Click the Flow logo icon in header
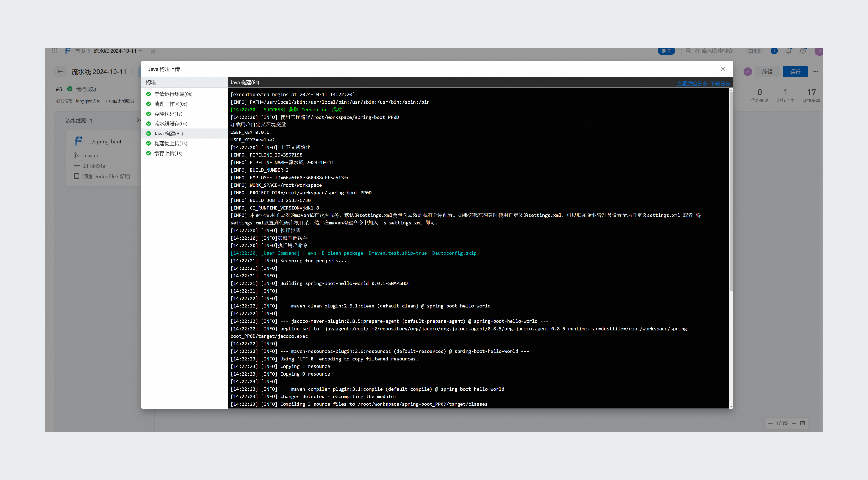 click(x=68, y=51)
